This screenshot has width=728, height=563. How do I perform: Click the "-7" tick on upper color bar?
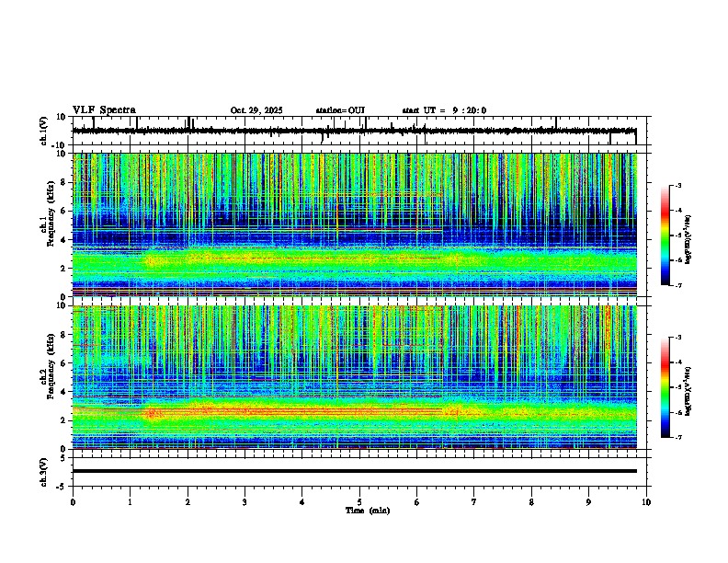pyautogui.click(x=677, y=285)
